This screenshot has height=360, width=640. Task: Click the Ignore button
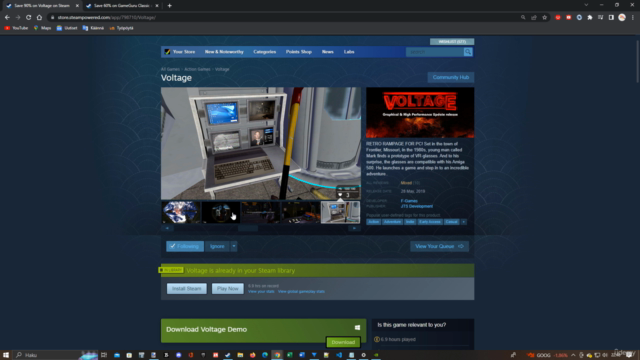point(217,246)
